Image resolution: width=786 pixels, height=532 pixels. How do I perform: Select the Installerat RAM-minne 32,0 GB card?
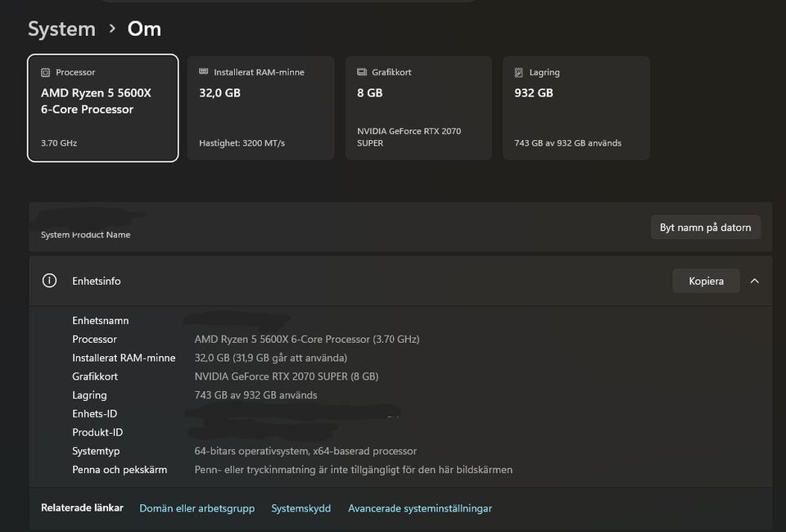coord(260,108)
